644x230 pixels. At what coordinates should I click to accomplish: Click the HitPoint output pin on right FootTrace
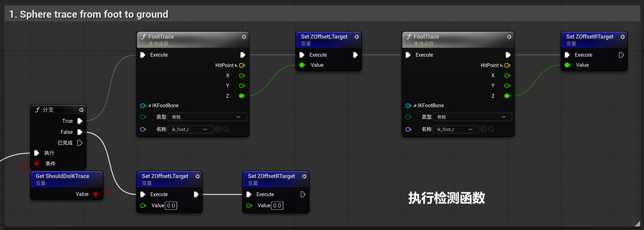click(507, 65)
